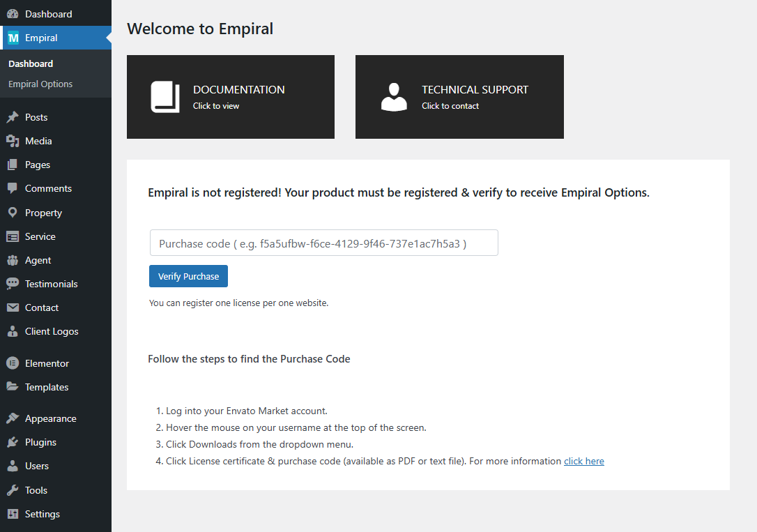This screenshot has width=757, height=532.
Task: Click the Appearance paintbrush icon
Action: (13, 418)
